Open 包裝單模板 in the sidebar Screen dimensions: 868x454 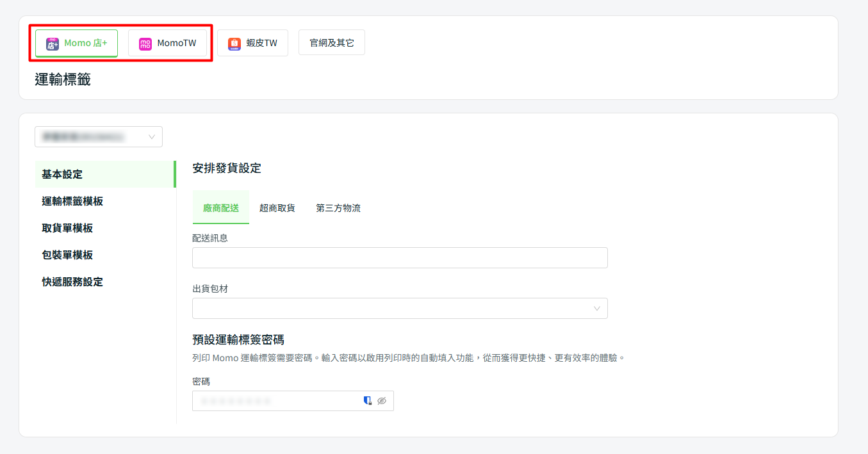67,255
